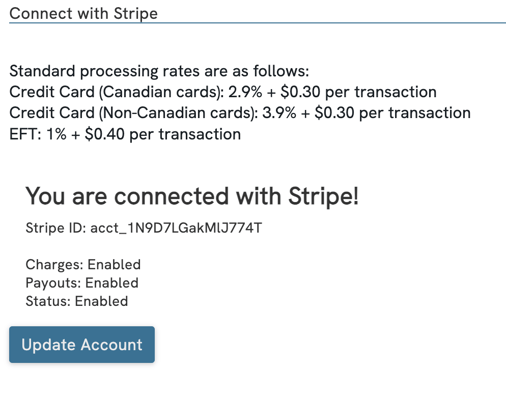Click the Update Account button

(82, 344)
